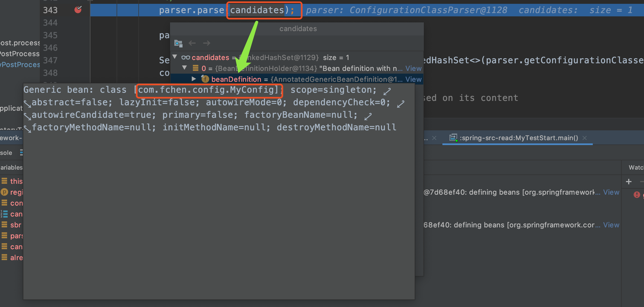Screen dimensions: 644x307
Task: Click the set-as-top icon in candidates popup
Action: [178, 43]
